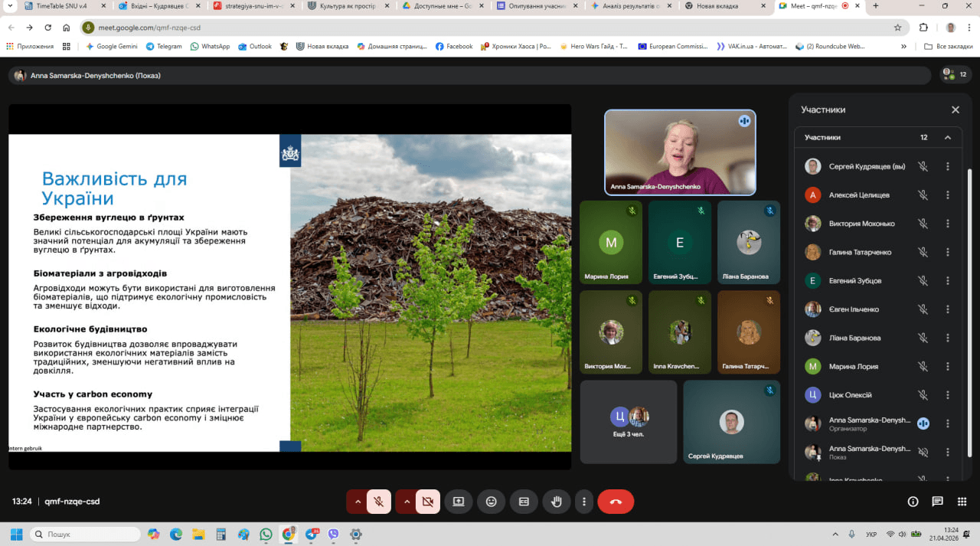Open WhatsApp from the Windows taskbar
Viewport: 980px width, 546px height.
point(266,534)
